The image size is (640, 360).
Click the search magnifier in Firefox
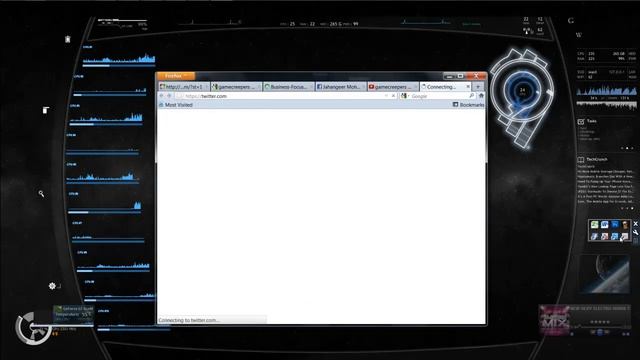[x=472, y=96]
